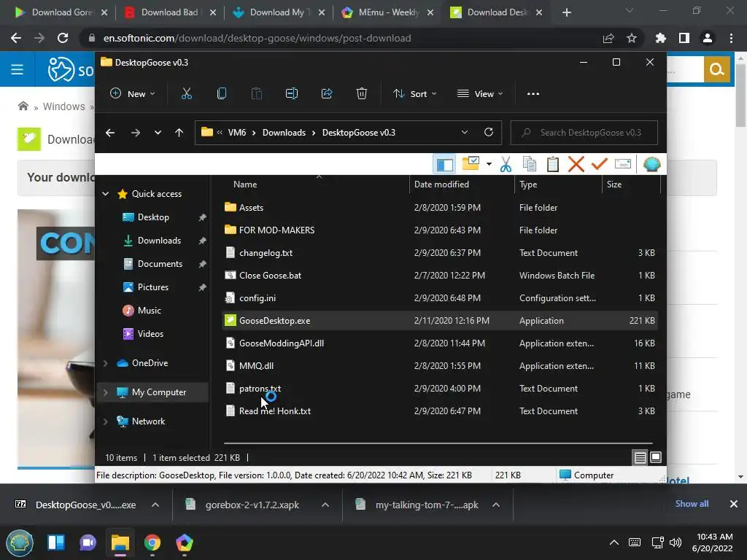Click the Chrome address bar URL

tap(258, 38)
